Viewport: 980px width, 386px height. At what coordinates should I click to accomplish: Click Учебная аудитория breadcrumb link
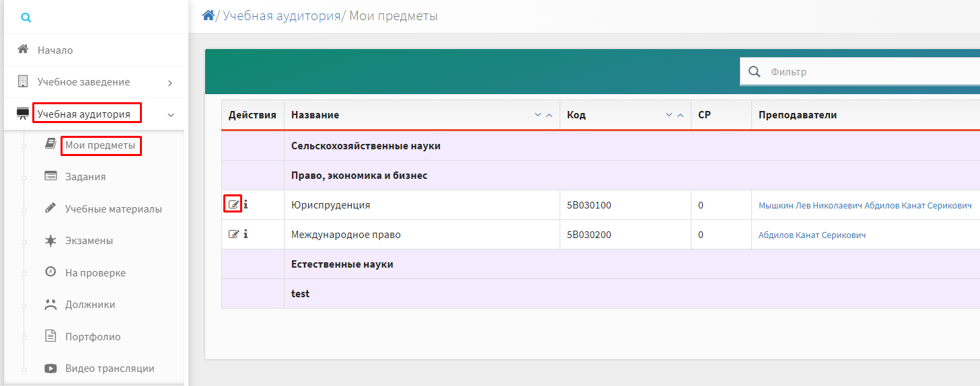tap(282, 15)
